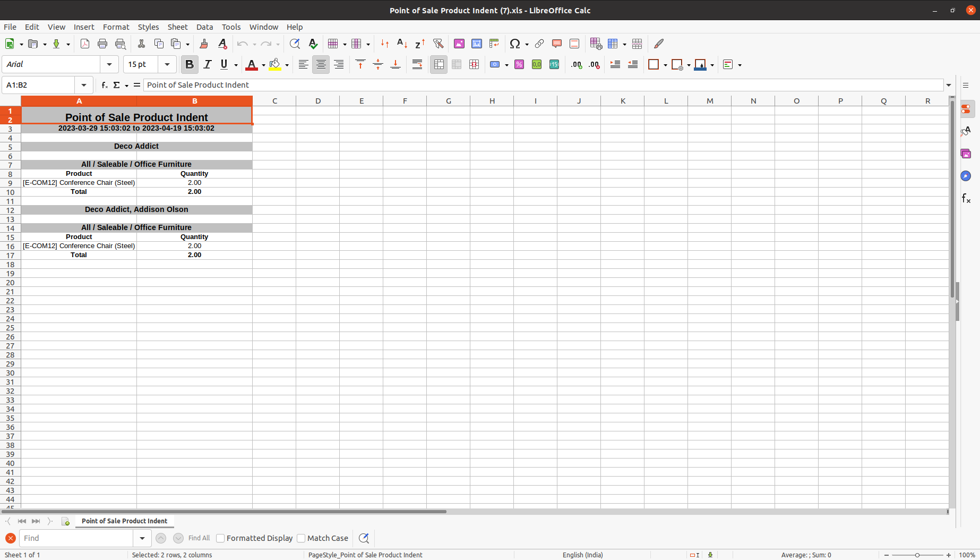Image resolution: width=980 pixels, height=560 pixels.
Task: Close the Find toolbar
Action: (x=10, y=538)
